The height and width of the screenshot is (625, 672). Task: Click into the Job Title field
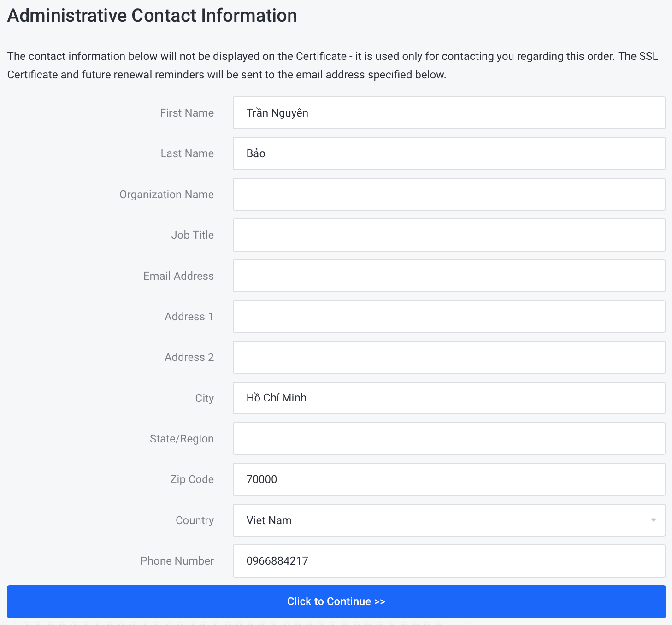(448, 235)
